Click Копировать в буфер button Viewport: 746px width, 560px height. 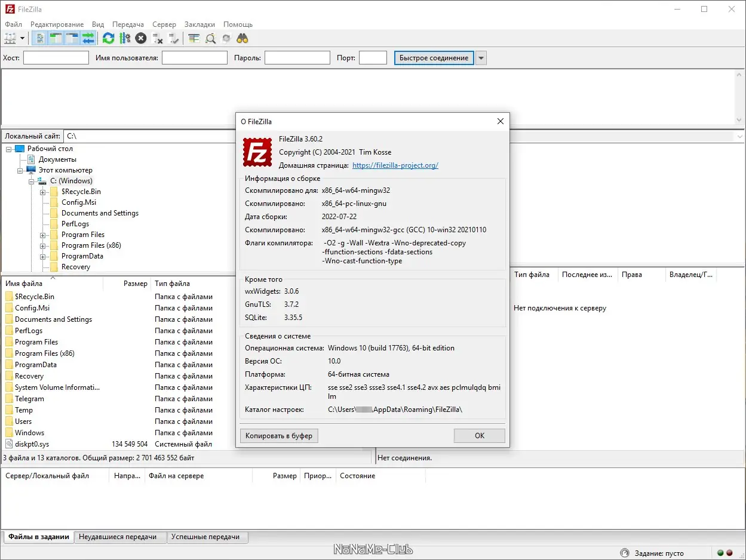279,436
